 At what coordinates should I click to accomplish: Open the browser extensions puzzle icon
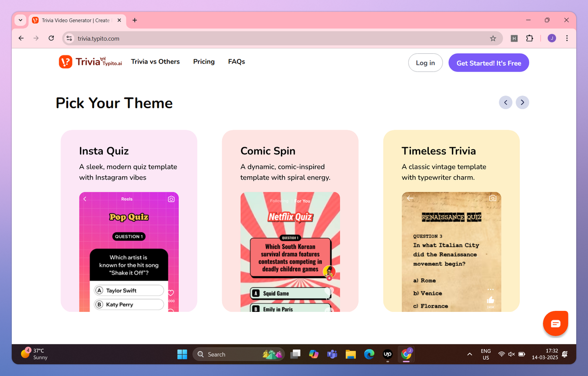click(x=530, y=38)
